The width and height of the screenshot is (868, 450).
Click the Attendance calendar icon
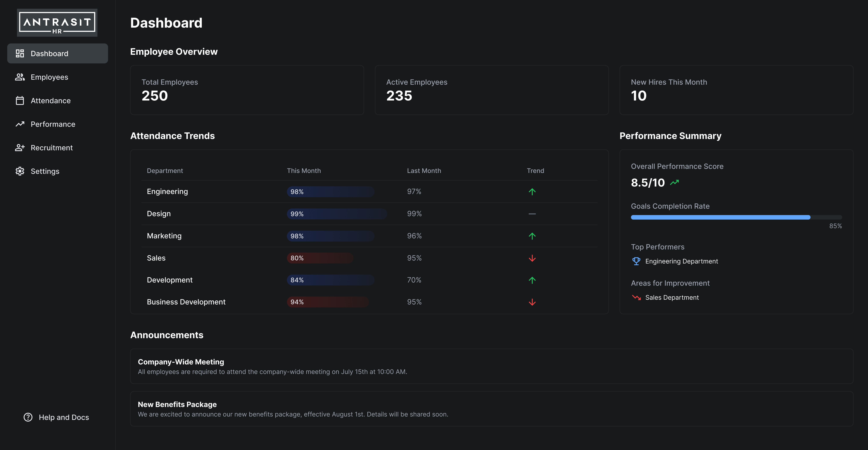pyautogui.click(x=20, y=101)
